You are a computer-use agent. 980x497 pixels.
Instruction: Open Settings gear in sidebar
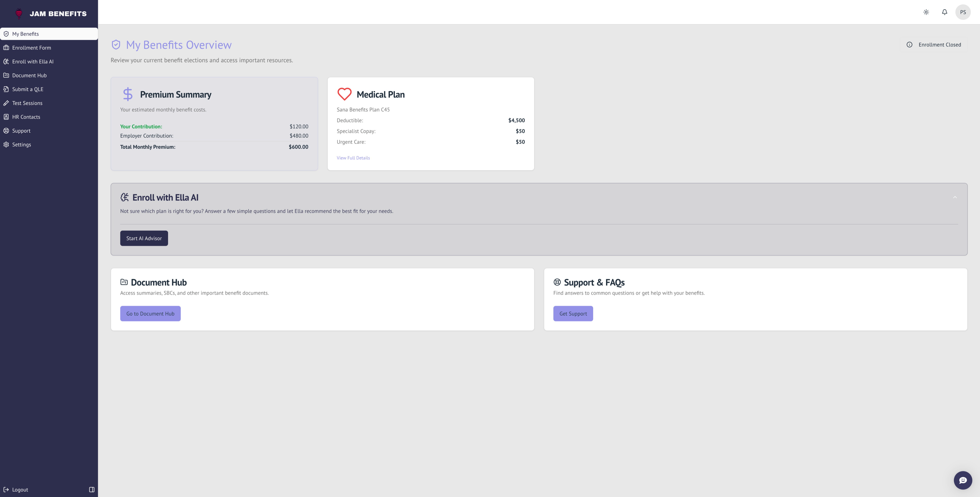7,145
